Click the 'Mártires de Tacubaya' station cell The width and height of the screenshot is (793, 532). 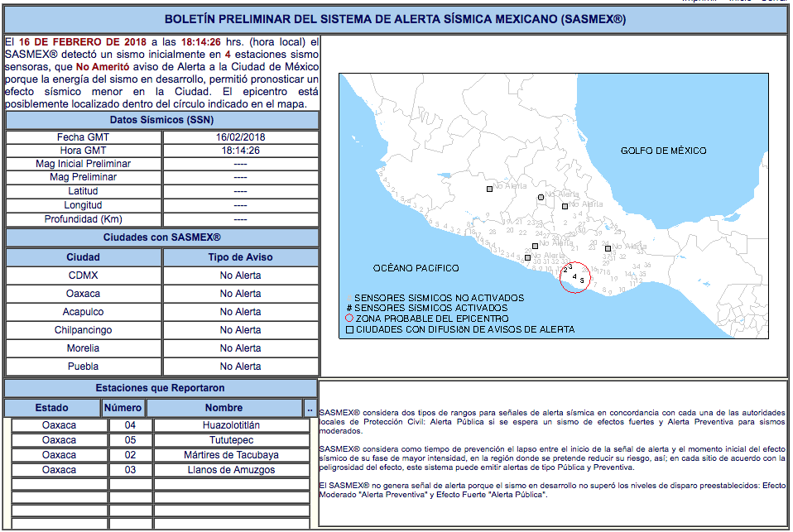click(x=228, y=455)
